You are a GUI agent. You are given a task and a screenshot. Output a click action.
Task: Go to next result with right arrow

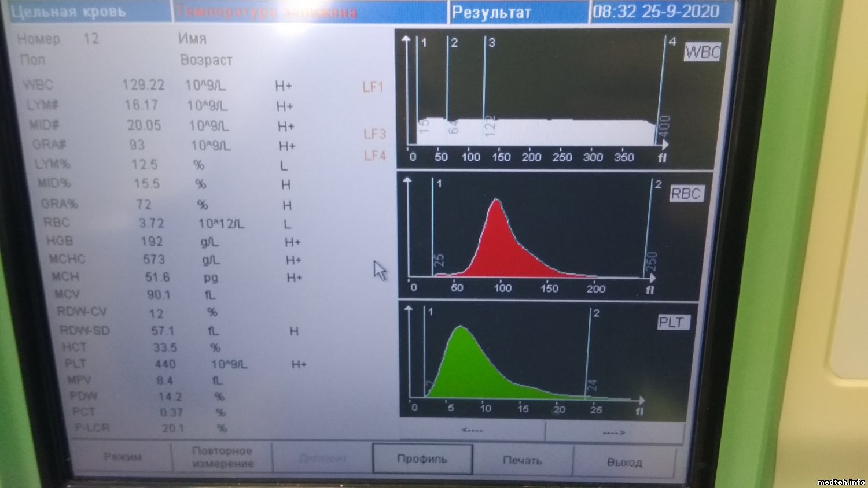pyautogui.click(x=614, y=432)
